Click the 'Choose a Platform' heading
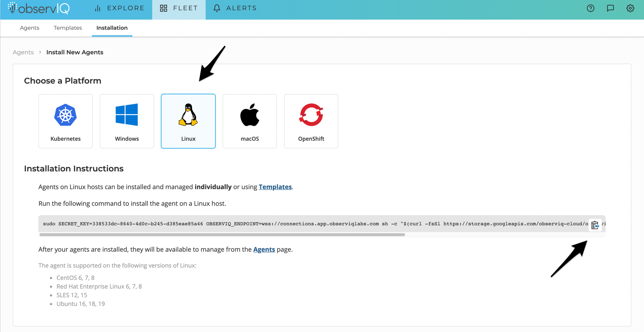The width and height of the screenshot is (644, 332). pyautogui.click(x=63, y=81)
